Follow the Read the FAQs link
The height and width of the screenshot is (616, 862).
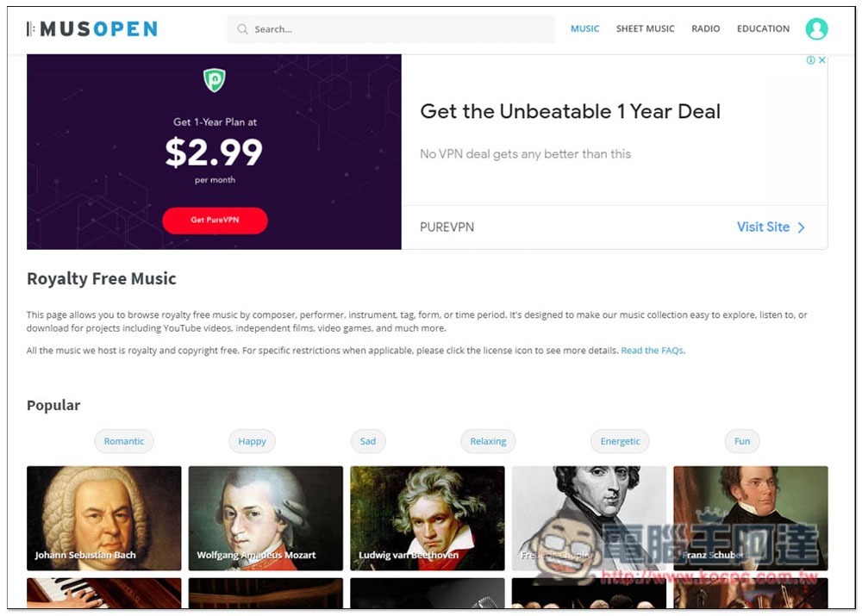coord(653,351)
